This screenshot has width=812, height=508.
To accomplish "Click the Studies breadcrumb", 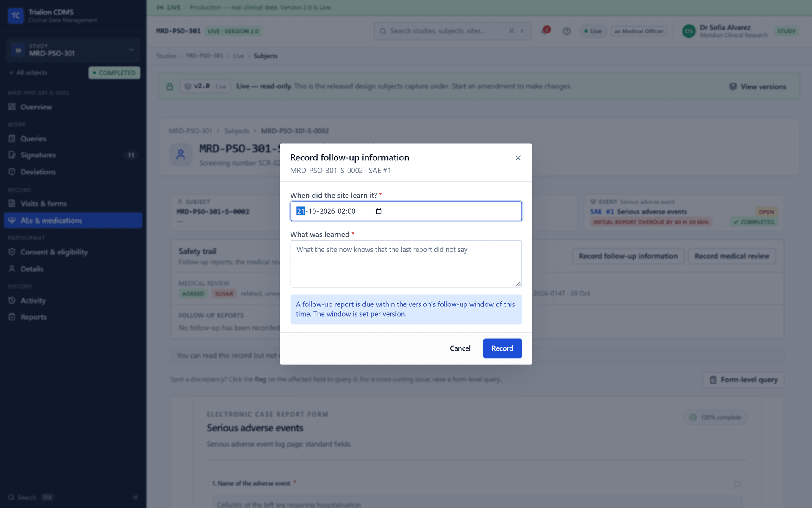I will (x=166, y=56).
